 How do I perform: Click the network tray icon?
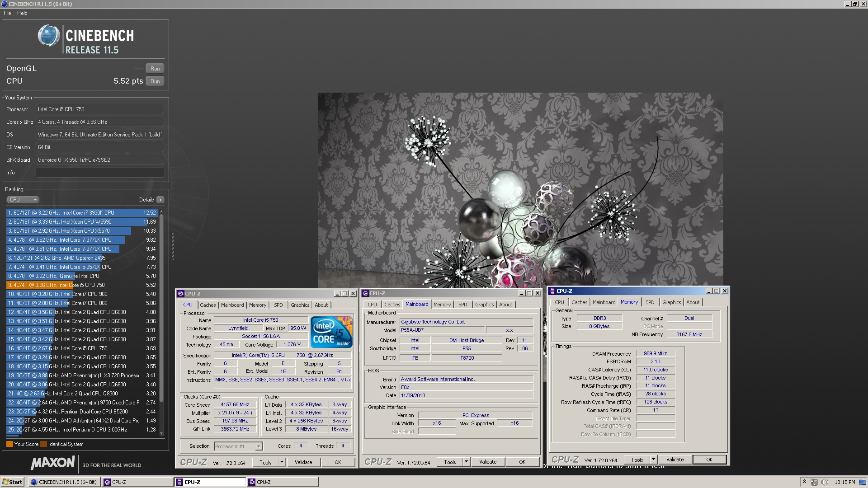(814, 482)
